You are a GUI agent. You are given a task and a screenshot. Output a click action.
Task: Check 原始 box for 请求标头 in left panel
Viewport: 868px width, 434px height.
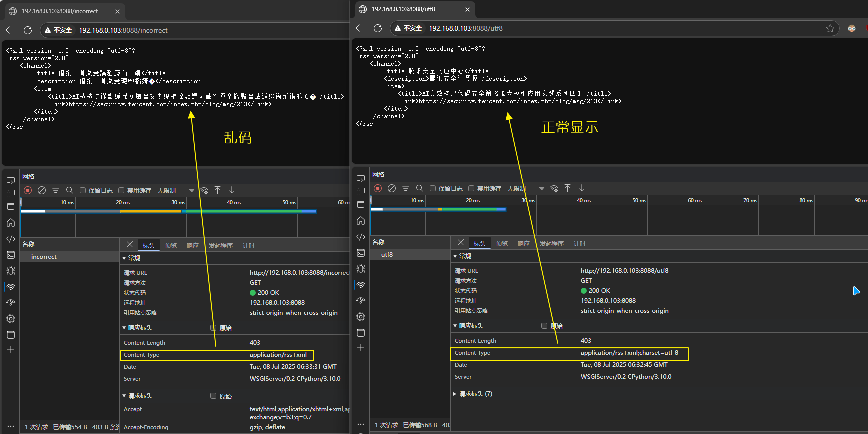[213, 396]
